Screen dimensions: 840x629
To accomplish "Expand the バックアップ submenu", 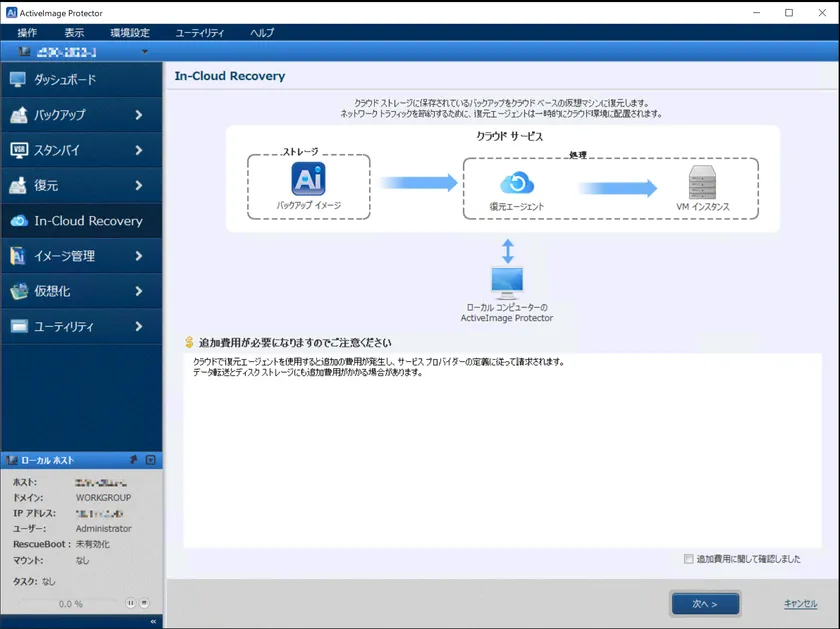I will (139, 115).
